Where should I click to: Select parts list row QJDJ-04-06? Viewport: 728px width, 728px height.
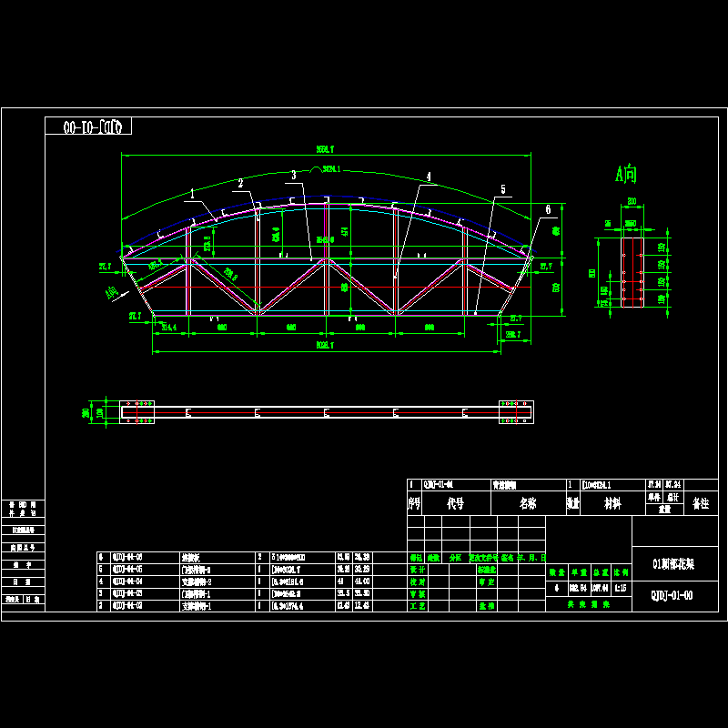pos(126,556)
